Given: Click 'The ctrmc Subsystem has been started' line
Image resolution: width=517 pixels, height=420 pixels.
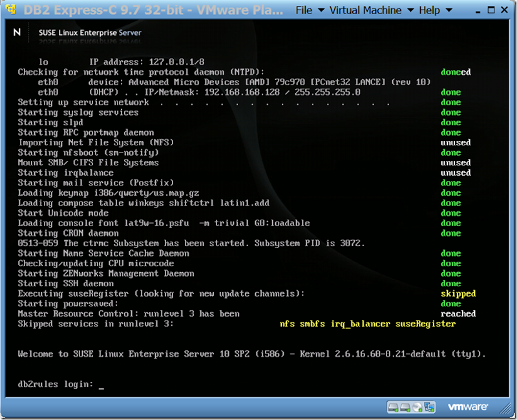Looking at the screenshot, I should pos(191,244).
